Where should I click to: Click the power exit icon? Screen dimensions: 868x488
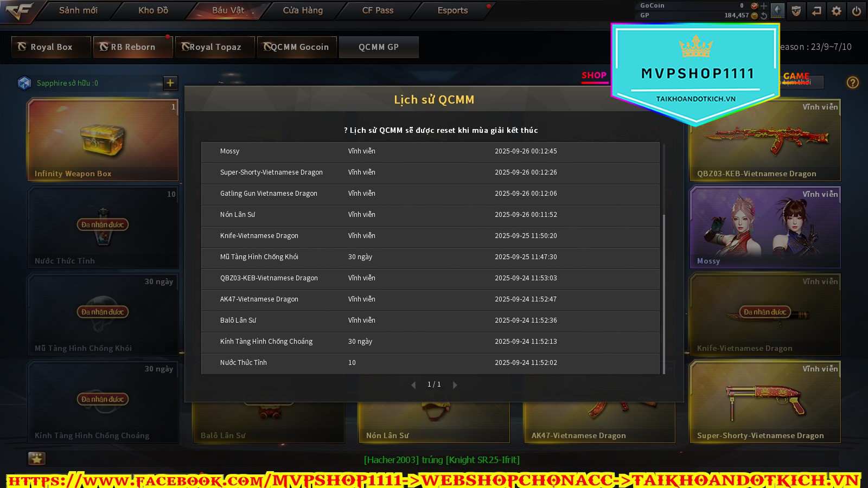[x=857, y=11]
